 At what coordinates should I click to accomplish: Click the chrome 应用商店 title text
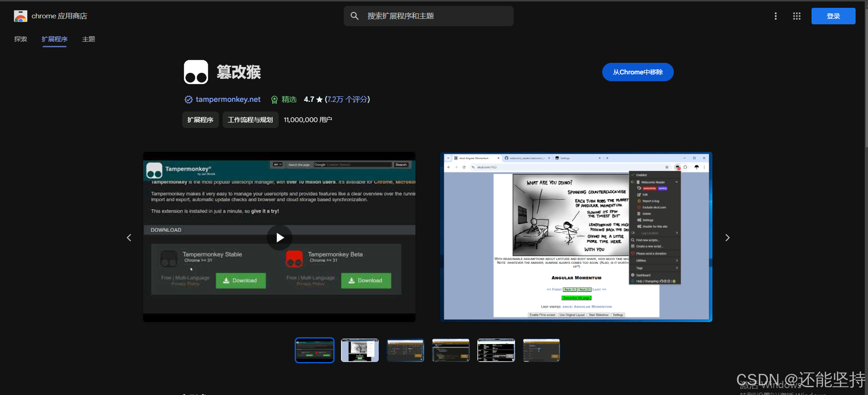click(x=59, y=16)
